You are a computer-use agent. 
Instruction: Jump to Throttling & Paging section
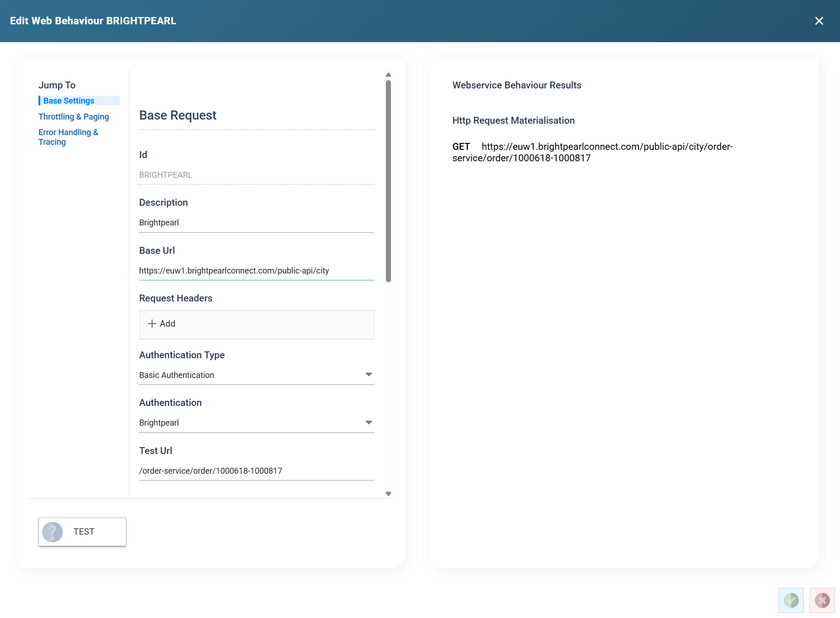pos(74,117)
